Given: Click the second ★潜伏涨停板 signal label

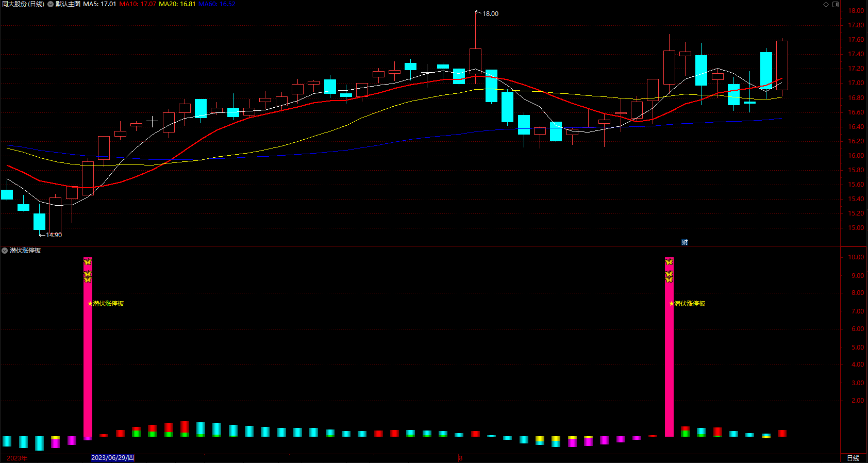Looking at the screenshot, I should pos(687,304).
